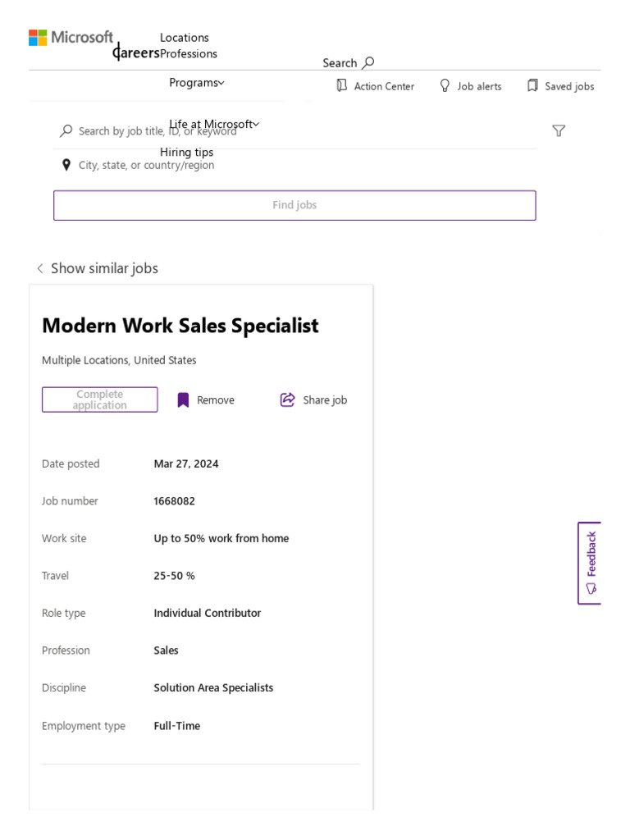Click the Microsoft logo
Image resolution: width=630 pixels, height=840 pixels.
click(71, 38)
